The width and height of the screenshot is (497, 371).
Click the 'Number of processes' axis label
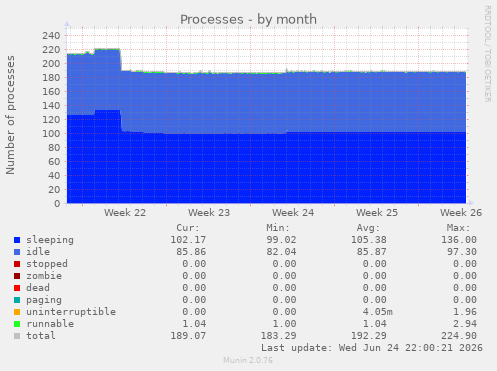coord(11,115)
